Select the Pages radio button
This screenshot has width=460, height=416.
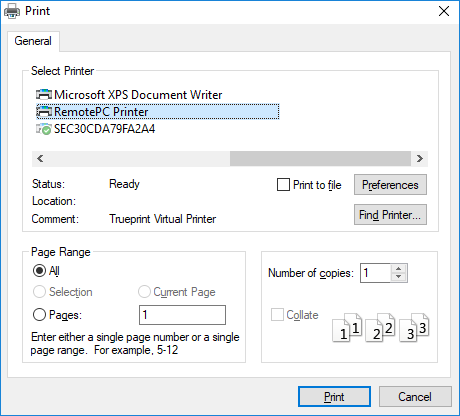pyautogui.click(x=39, y=314)
